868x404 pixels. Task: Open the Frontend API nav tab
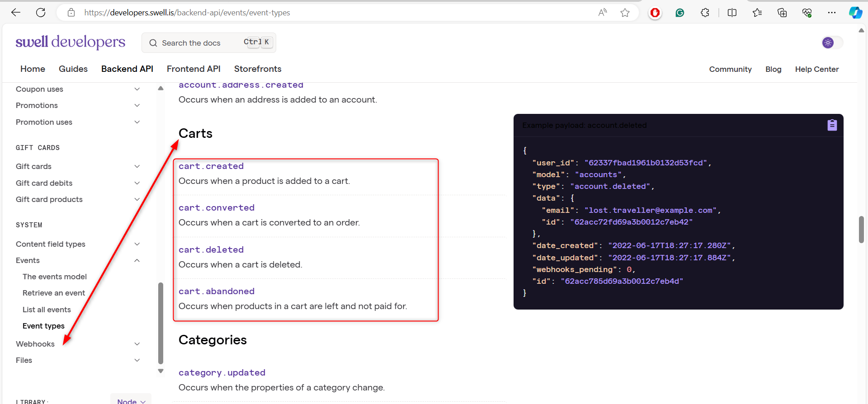pos(193,69)
